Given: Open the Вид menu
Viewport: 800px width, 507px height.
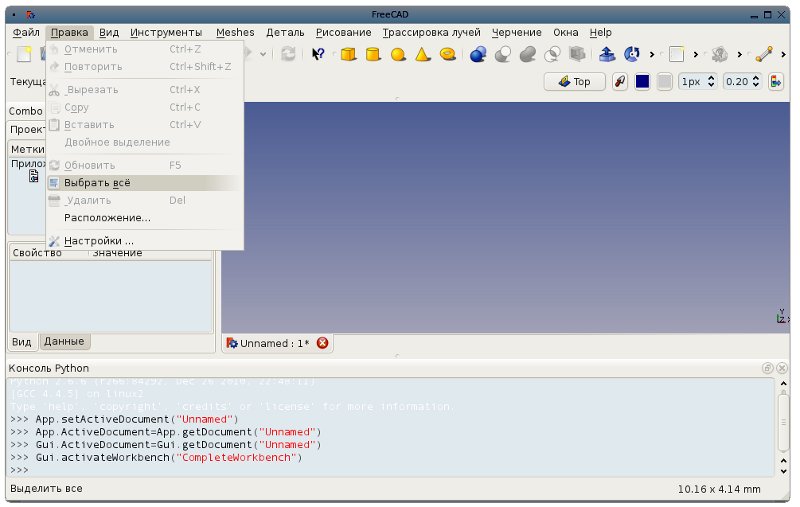Looking at the screenshot, I should [109, 32].
